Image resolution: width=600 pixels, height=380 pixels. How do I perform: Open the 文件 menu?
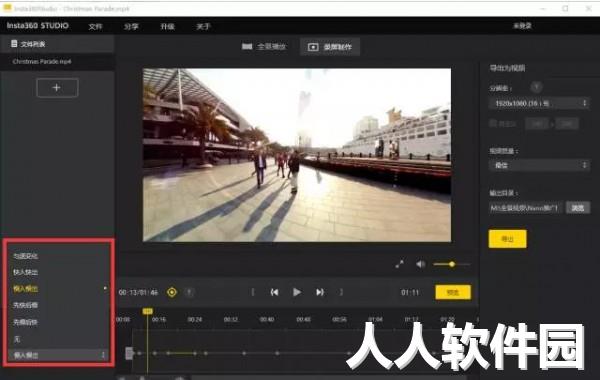pyautogui.click(x=95, y=26)
